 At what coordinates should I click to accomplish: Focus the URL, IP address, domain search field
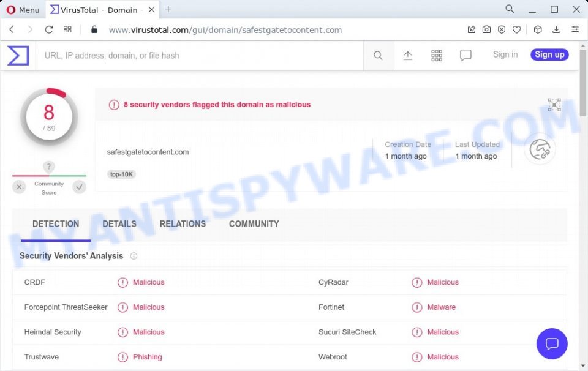coord(200,56)
